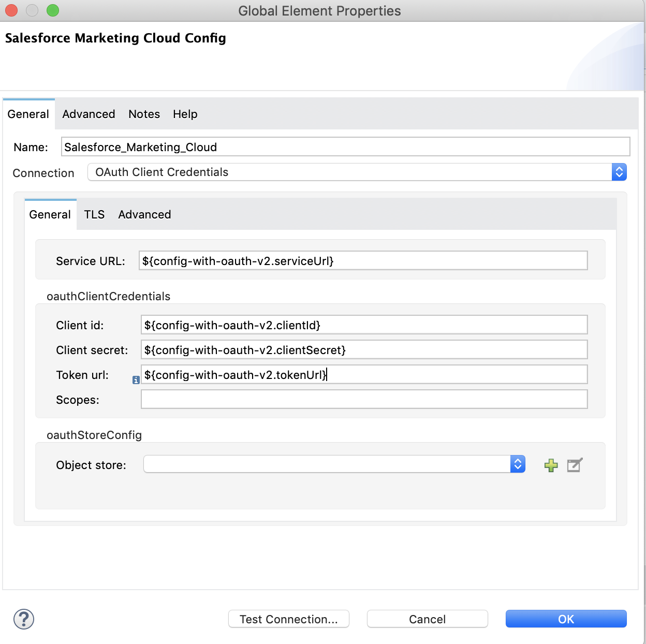The height and width of the screenshot is (644, 646).
Task: Select the inner Advanced connection tab
Action: (x=144, y=214)
